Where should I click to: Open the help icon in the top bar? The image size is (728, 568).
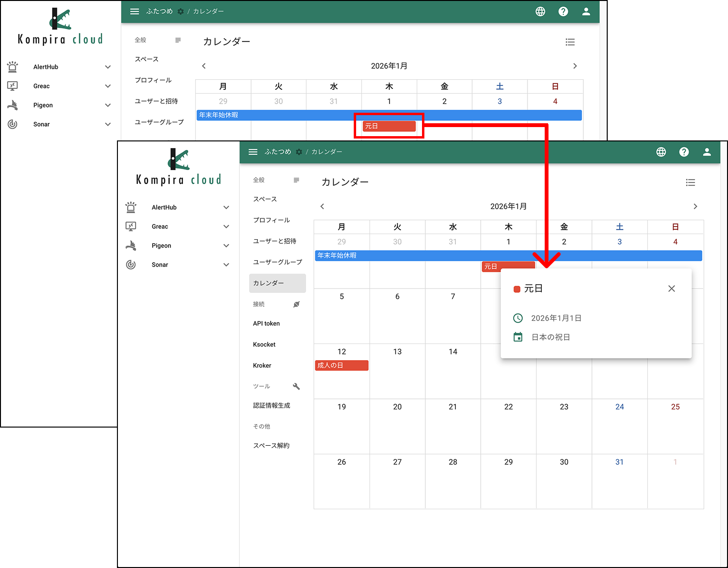(684, 152)
